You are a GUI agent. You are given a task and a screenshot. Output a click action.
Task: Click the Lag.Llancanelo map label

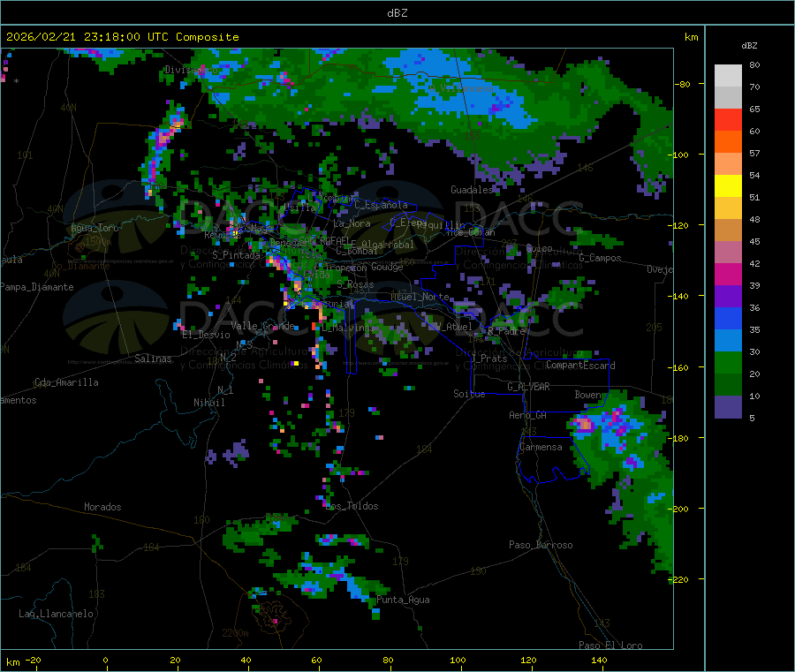tap(56, 614)
